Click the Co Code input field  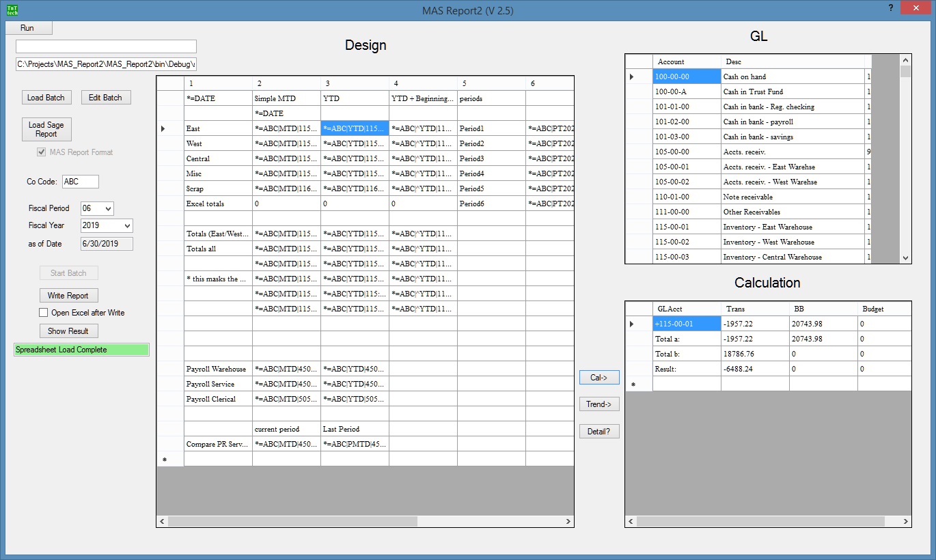80,182
